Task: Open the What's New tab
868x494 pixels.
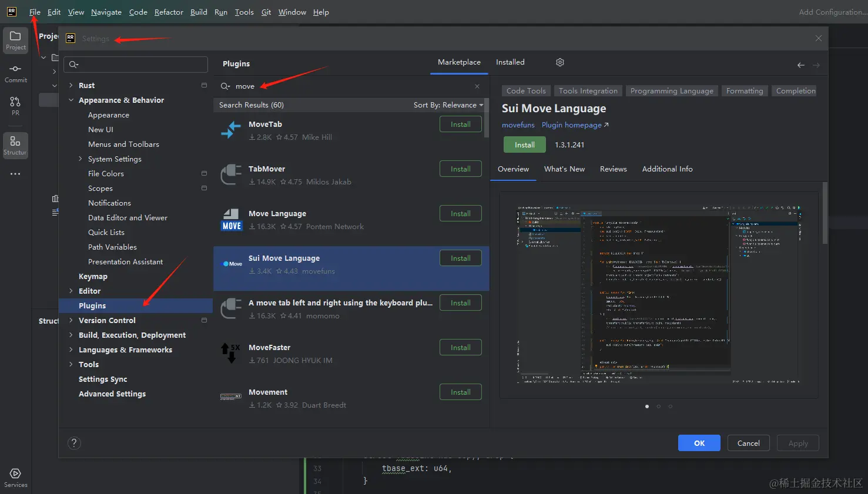Action: pyautogui.click(x=564, y=169)
